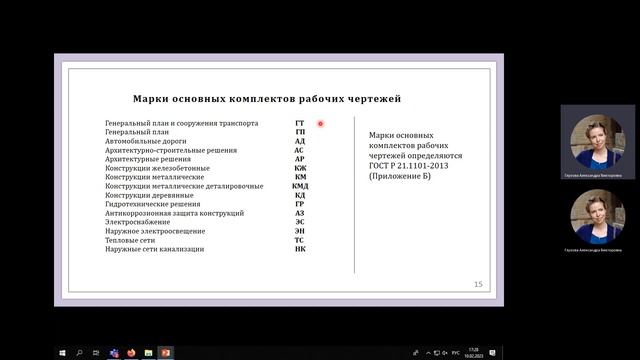Click the ГП code

tap(300, 132)
